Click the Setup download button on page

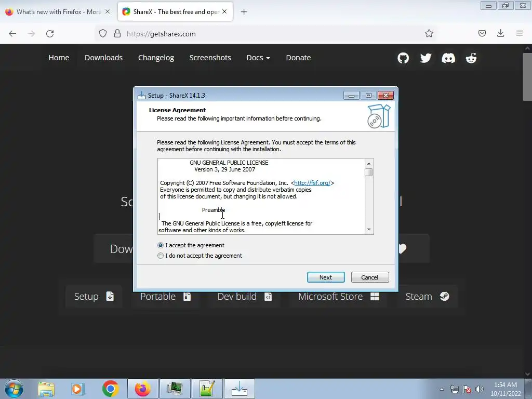[x=94, y=297]
